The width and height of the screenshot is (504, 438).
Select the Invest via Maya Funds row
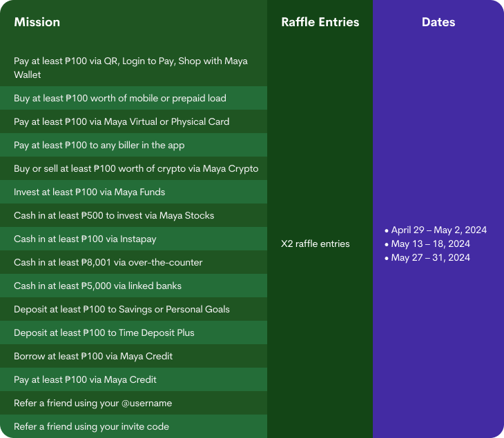click(x=90, y=192)
